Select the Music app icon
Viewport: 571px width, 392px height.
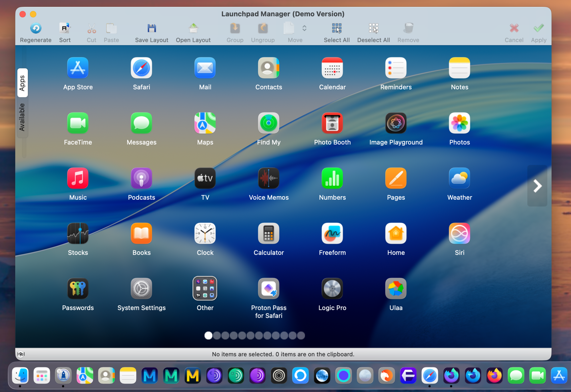coord(78,178)
